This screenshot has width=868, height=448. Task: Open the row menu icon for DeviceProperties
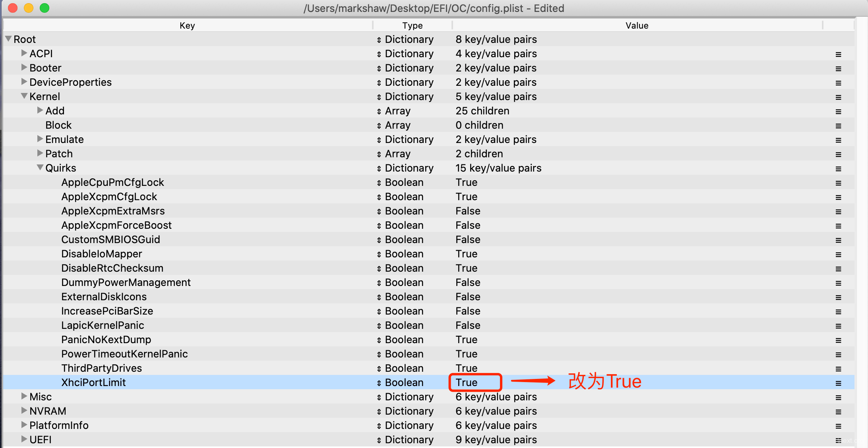click(x=838, y=83)
